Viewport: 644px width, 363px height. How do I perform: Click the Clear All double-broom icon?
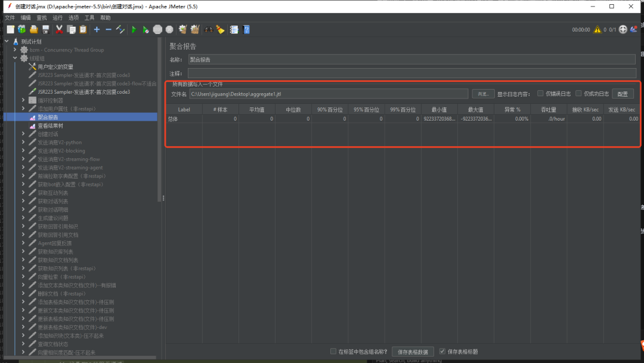coord(195,29)
